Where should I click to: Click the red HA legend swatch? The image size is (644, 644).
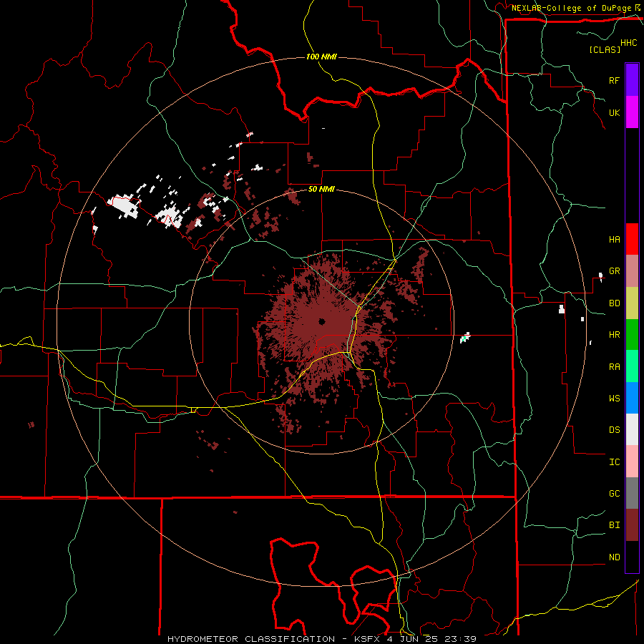point(632,239)
